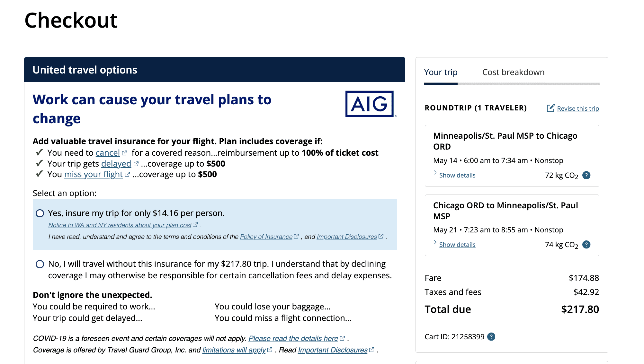Select the No, travel without insurance option

[40, 264]
